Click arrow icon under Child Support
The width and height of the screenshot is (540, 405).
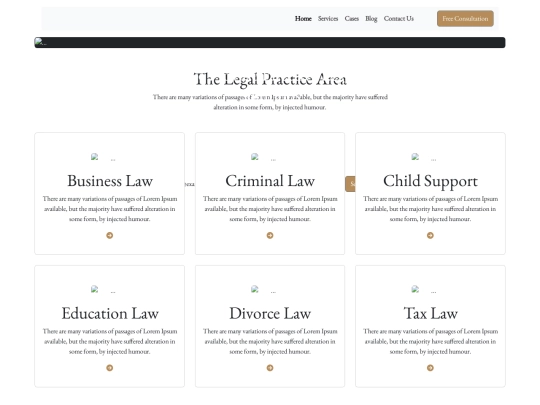tap(430, 235)
